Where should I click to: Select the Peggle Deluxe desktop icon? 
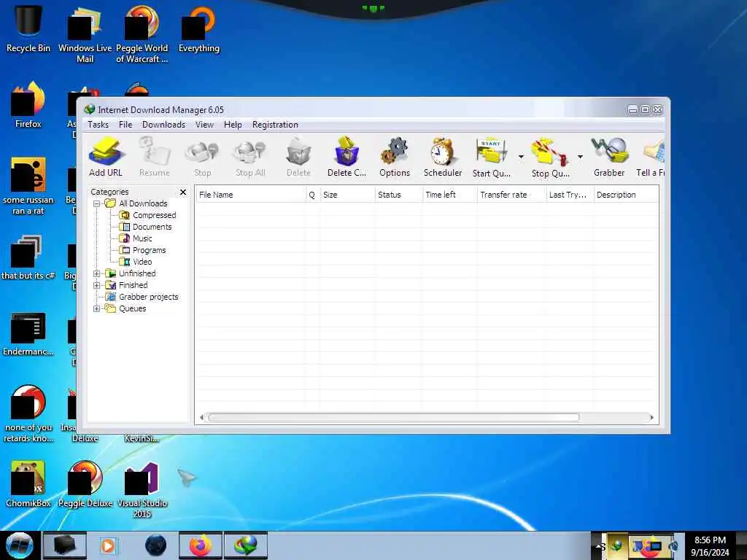click(x=85, y=484)
